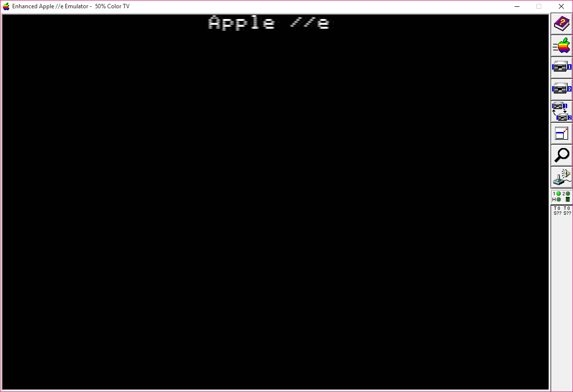
Task: Open the Help book icon
Action: coord(562,24)
